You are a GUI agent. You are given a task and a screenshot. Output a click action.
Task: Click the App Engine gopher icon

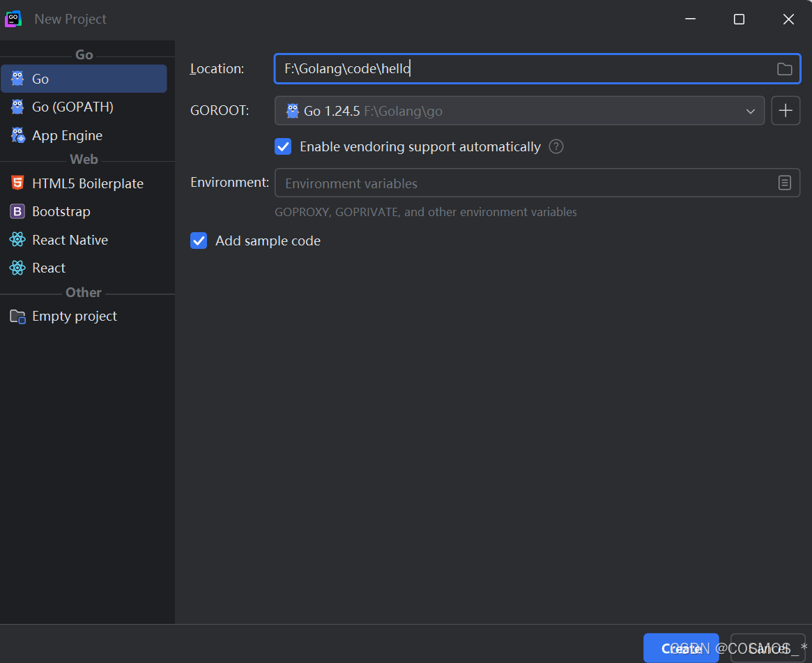(x=17, y=135)
